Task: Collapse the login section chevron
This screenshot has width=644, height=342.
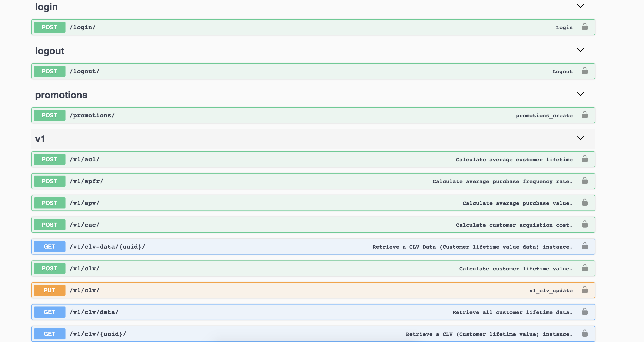Action: click(x=580, y=6)
